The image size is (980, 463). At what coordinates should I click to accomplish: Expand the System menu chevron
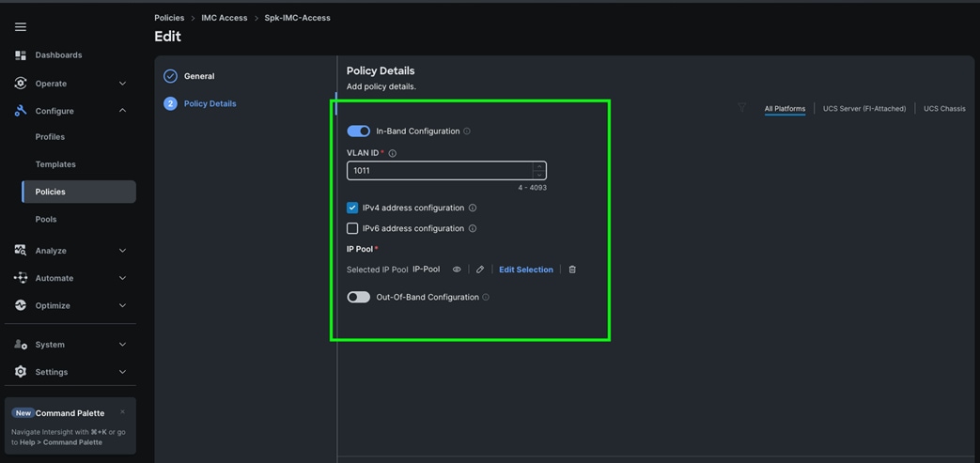tap(122, 345)
